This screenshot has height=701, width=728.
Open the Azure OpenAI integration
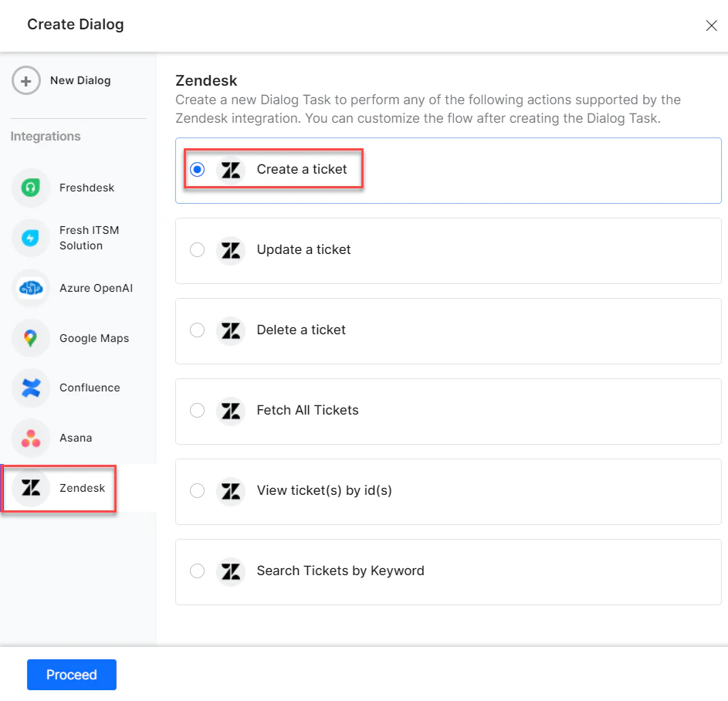tap(29, 288)
